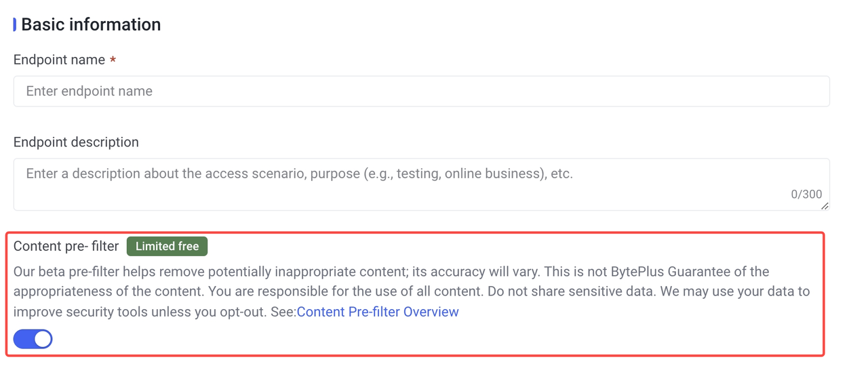Disable the Content pre-filter toggle switch
Viewport: 868px width, 366px height.
point(33,339)
